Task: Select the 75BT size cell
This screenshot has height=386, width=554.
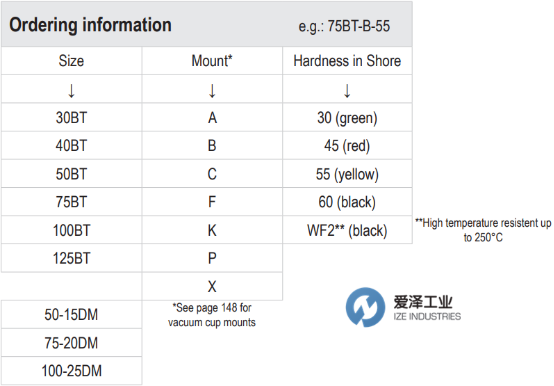Action: 71,202
